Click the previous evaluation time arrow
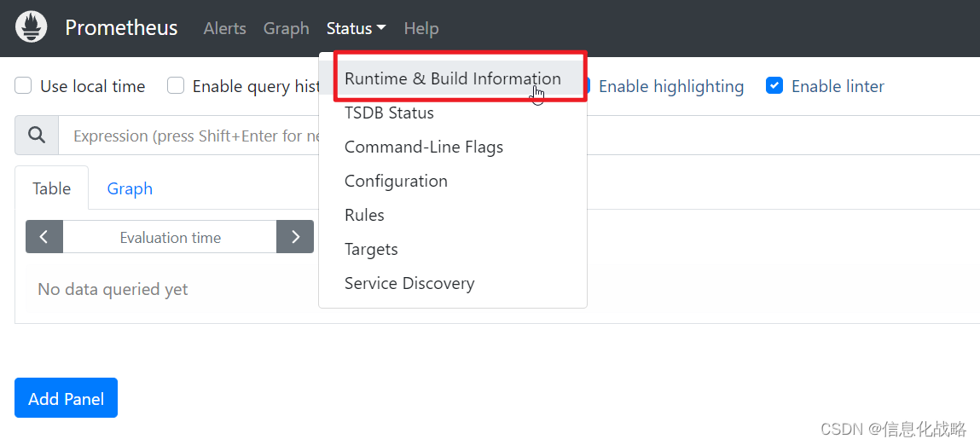 point(44,237)
